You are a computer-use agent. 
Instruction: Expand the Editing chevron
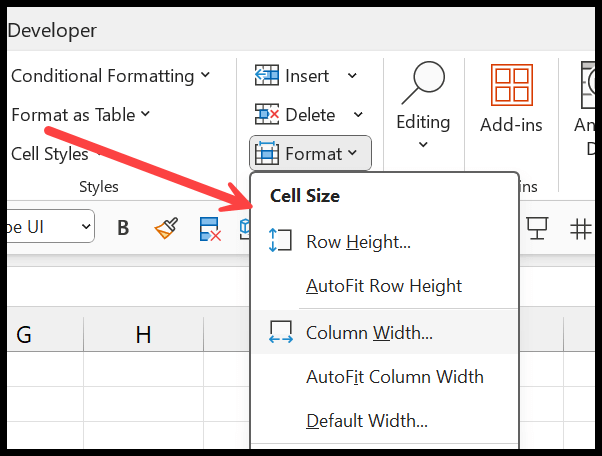(423, 145)
